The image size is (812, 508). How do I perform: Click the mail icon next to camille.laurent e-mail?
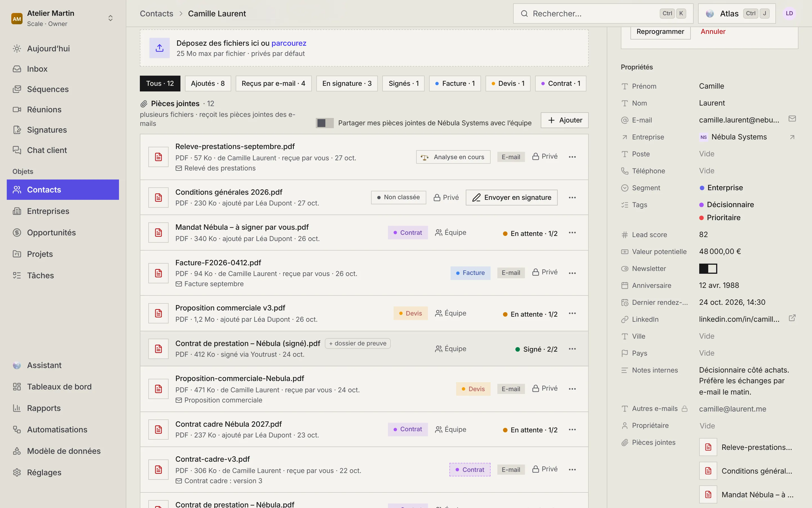point(792,119)
